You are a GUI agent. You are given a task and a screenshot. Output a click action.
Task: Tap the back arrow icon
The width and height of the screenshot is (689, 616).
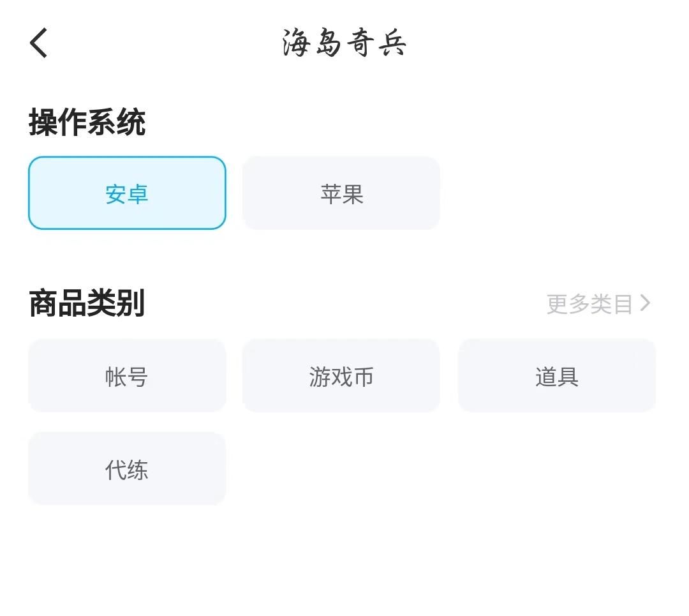coord(39,43)
